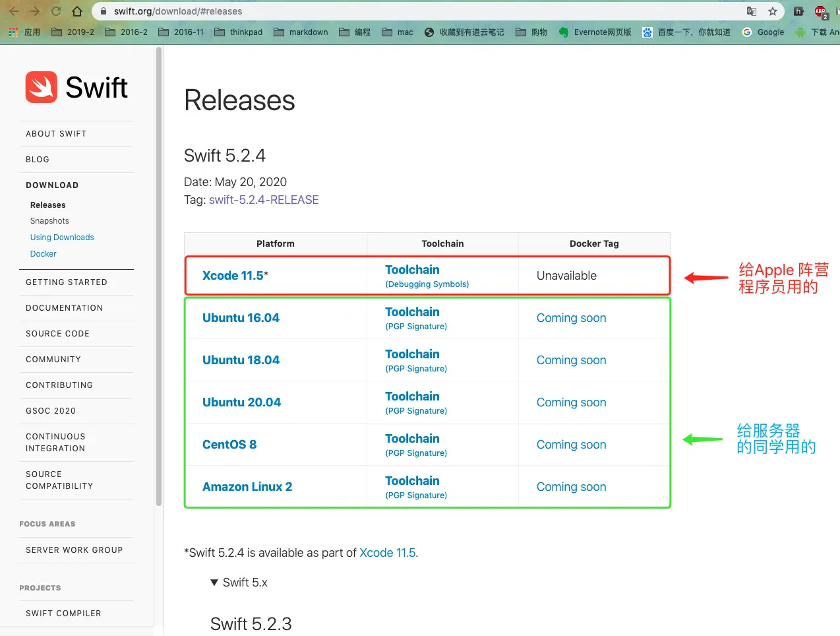The image size is (840, 636).
Task: Reload the page with the refresh icon
Action: 56,11
